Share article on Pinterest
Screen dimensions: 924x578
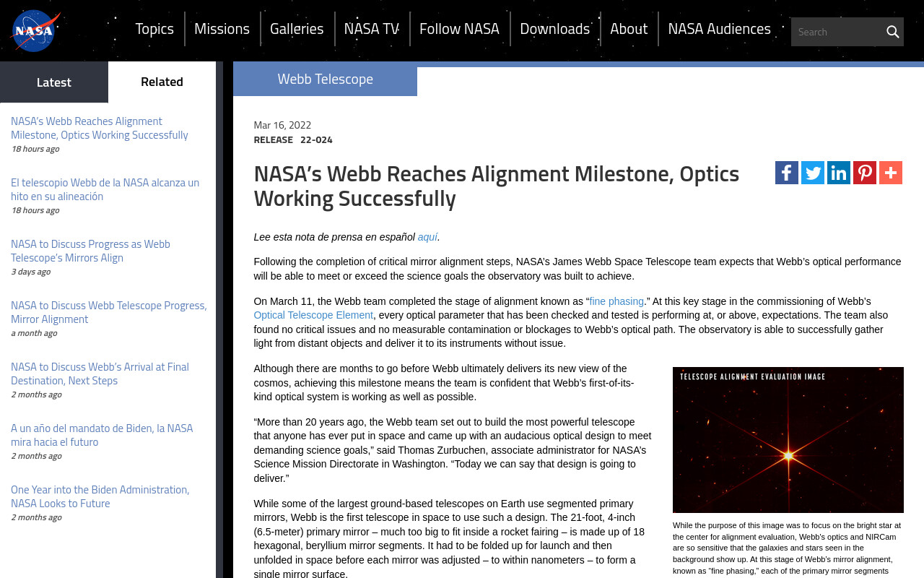click(x=865, y=173)
